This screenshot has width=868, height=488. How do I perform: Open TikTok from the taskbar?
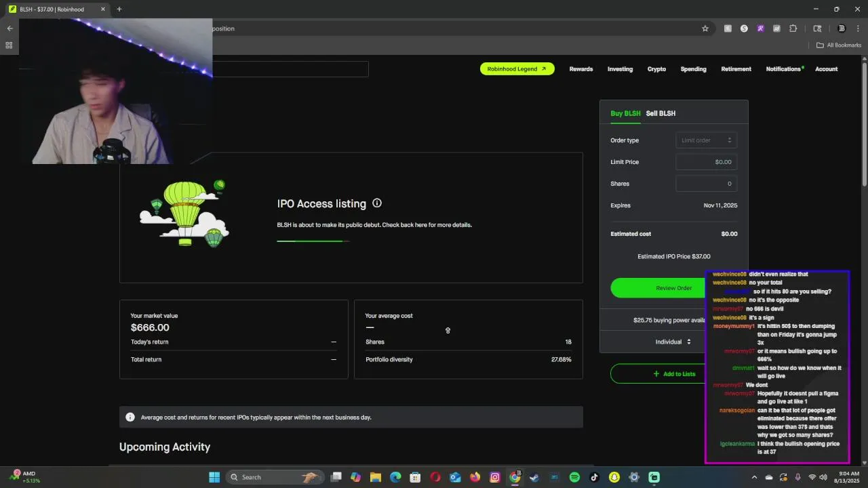pyautogui.click(x=594, y=477)
